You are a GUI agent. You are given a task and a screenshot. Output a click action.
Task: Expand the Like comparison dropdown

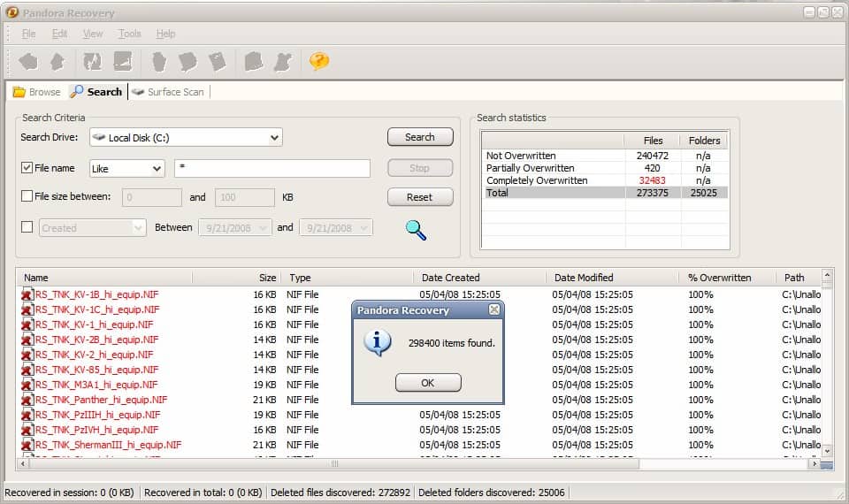126,168
